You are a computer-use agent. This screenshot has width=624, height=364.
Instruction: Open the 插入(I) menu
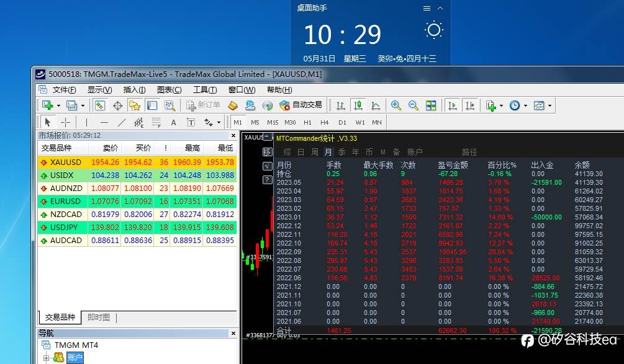point(134,90)
